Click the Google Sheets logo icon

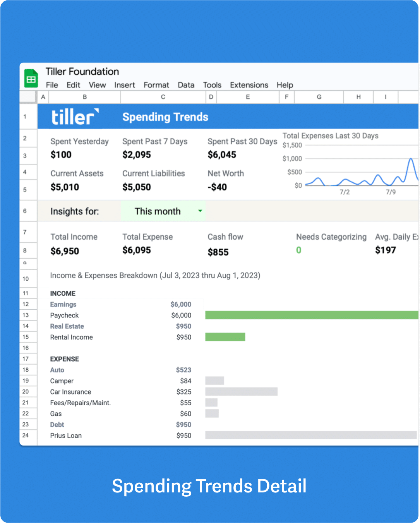pyautogui.click(x=31, y=79)
